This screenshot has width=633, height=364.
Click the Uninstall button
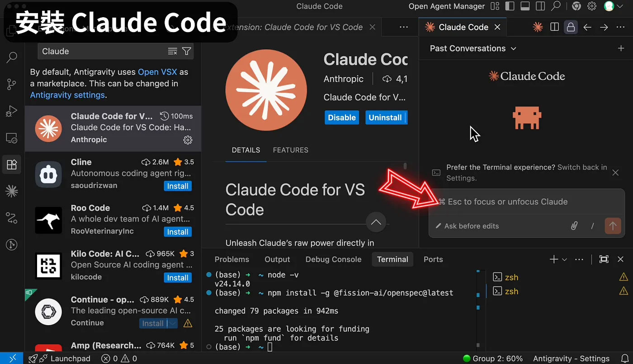click(x=385, y=117)
